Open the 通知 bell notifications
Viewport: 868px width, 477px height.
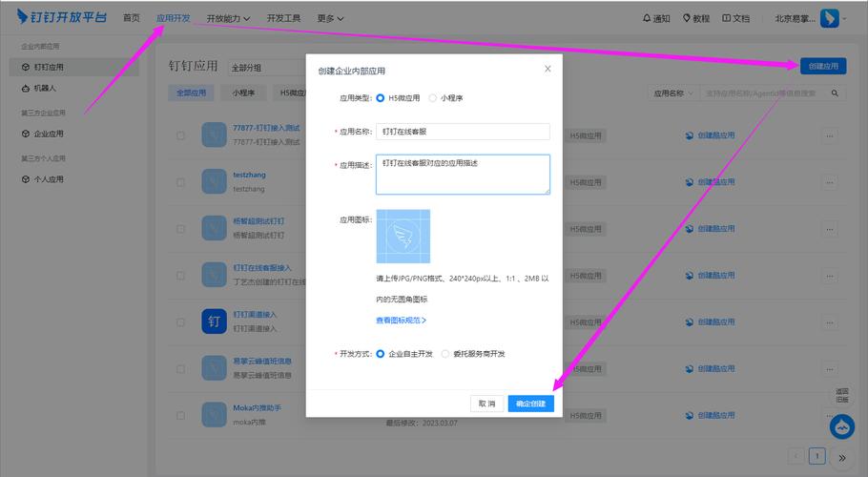click(656, 18)
